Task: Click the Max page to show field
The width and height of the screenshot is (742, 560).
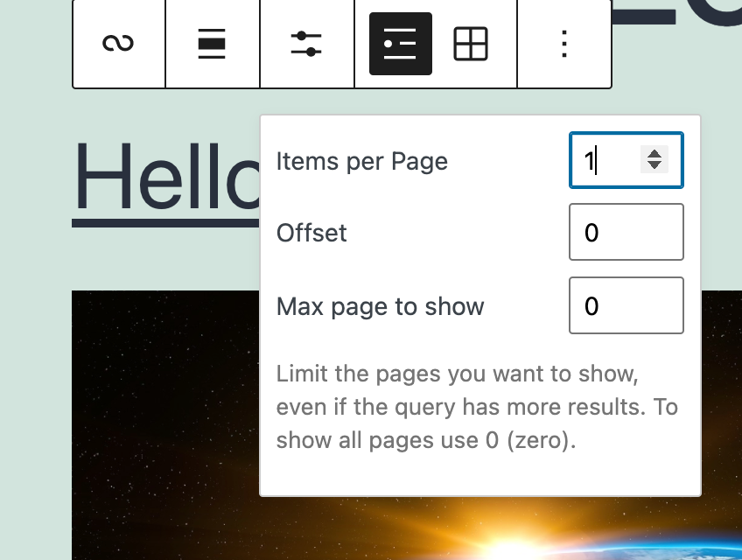Action: pos(626,305)
